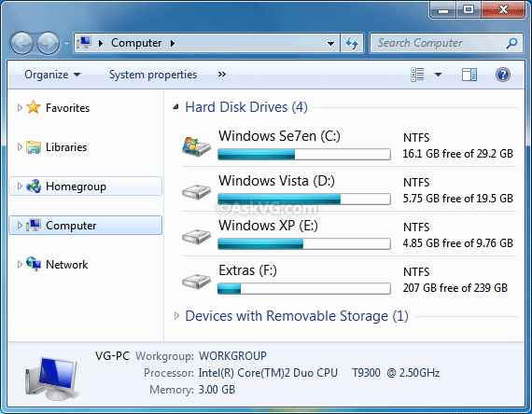
Task: Click 207 GB free of 239 GB
Action: point(455,288)
